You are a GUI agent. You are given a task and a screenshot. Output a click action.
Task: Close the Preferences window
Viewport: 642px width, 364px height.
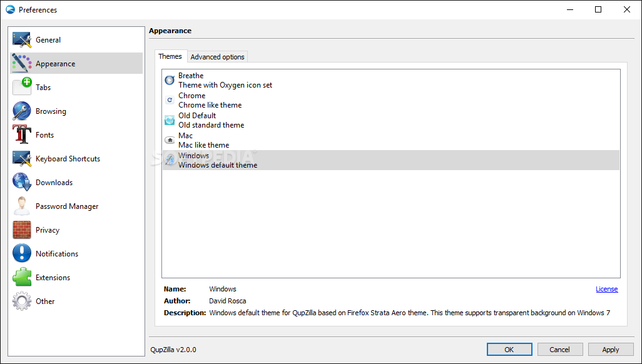click(627, 9)
